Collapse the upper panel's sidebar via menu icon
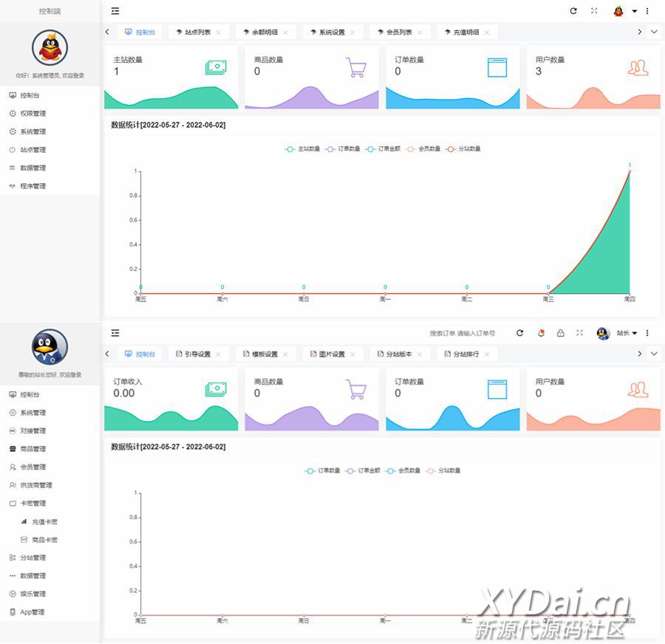 pyautogui.click(x=115, y=11)
